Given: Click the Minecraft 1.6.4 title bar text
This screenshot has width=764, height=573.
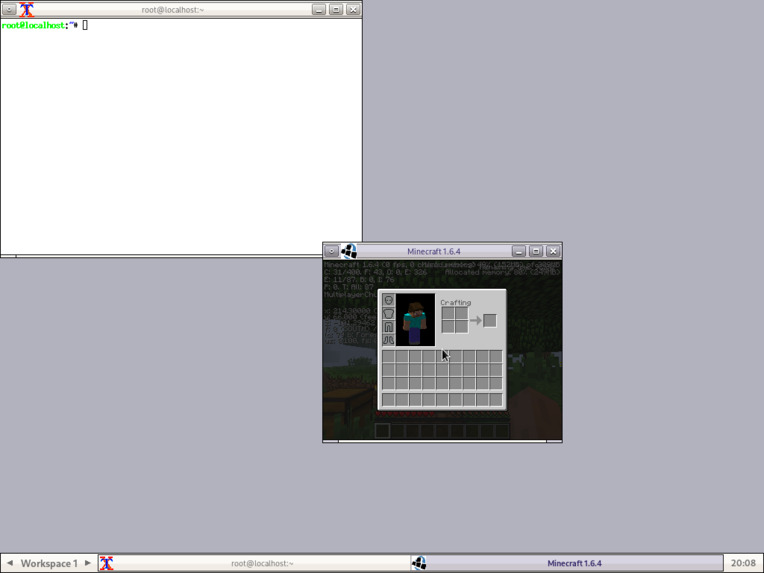Looking at the screenshot, I should tap(434, 251).
